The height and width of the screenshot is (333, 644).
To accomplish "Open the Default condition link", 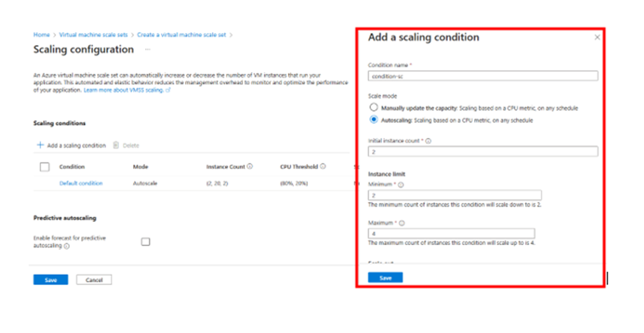I will tap(81, 183).
